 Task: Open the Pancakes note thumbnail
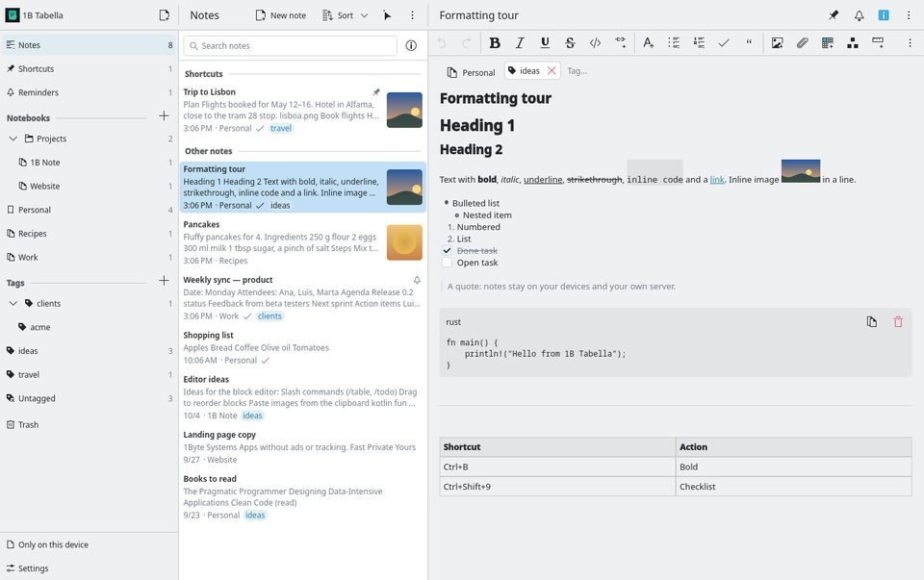pos(404,242)
